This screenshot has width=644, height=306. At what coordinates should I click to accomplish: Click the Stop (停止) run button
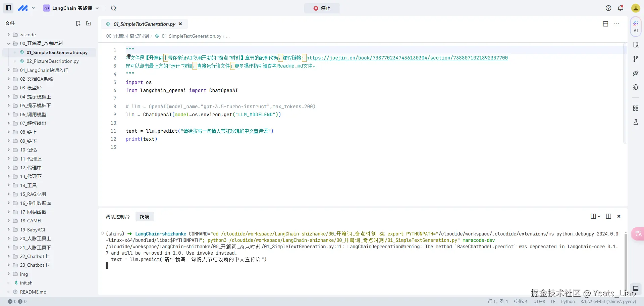[322, 8]
